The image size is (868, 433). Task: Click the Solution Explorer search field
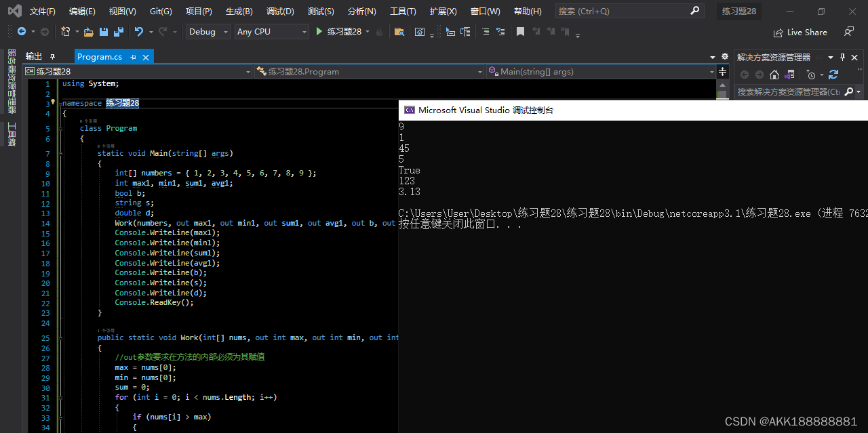pos(789,91)
